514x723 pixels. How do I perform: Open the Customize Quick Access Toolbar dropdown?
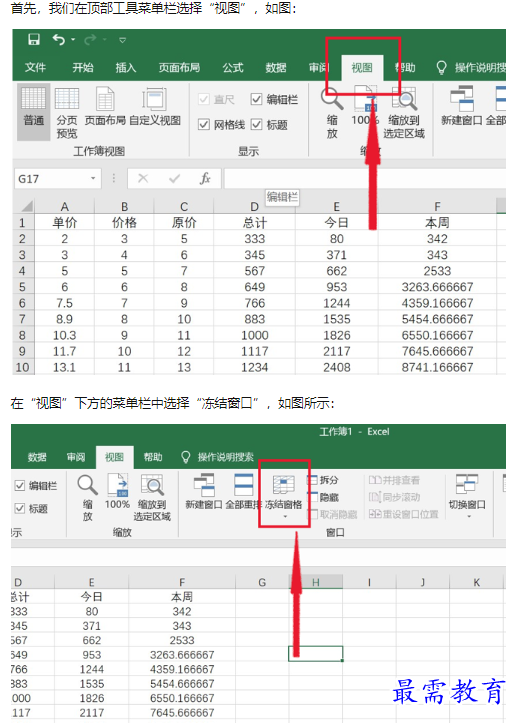[123, 40]
